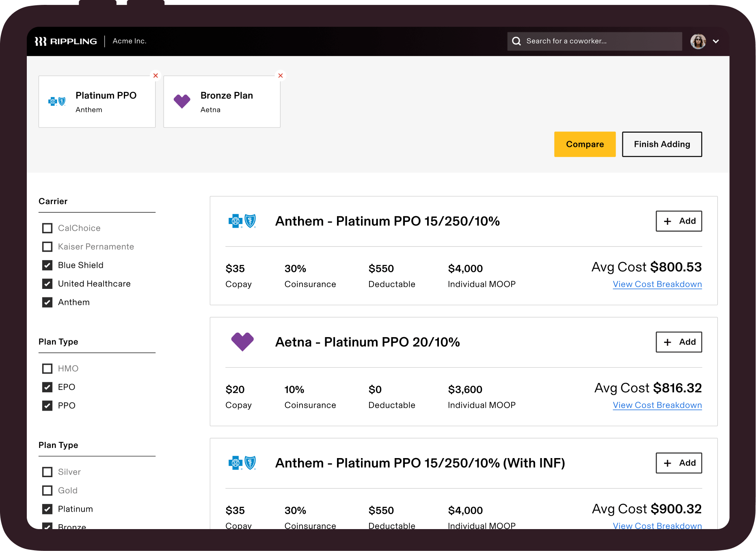This screenshot has height=551, width=756.
Task: Click the search magnifier icon
Action: click(516, 41)
